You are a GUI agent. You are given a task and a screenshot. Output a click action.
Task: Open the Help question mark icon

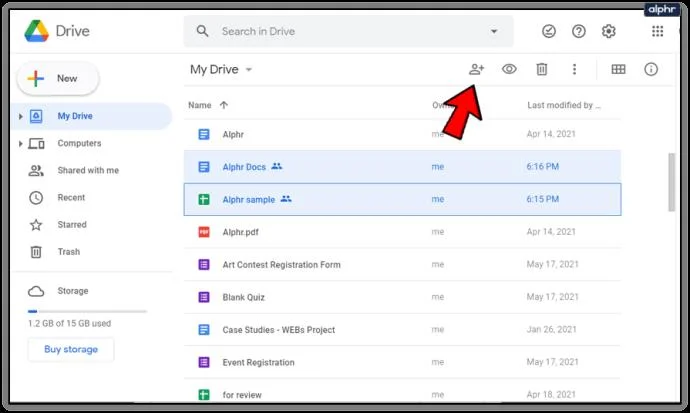pos(579,31)
